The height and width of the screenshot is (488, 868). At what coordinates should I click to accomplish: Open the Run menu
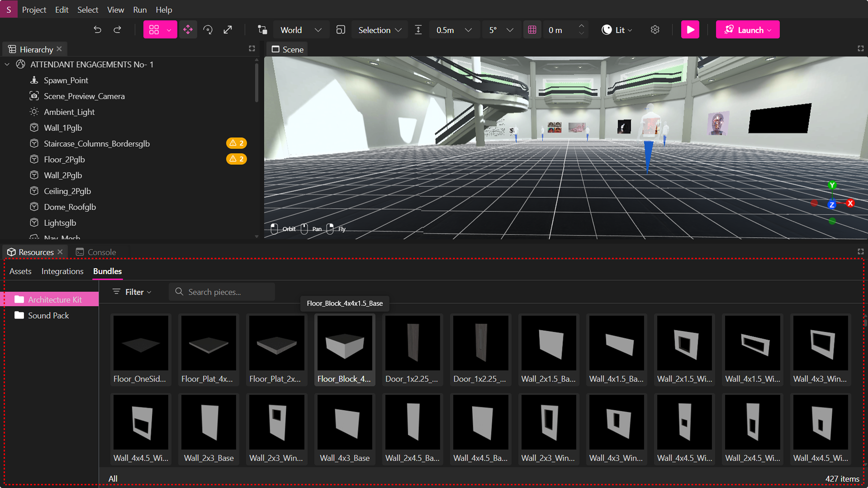[140, 9]
